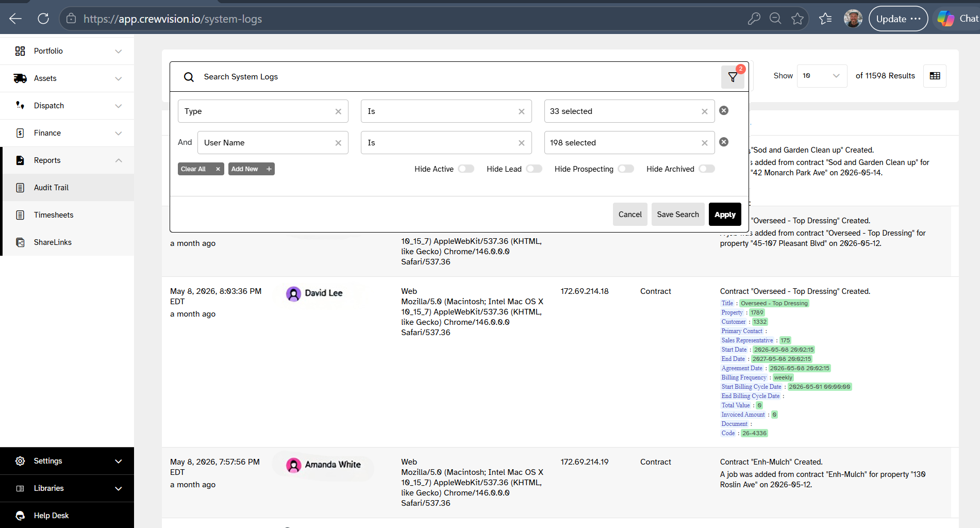Toggle Hide Archived switch
980x528 pixels.
tap(707, 169)
